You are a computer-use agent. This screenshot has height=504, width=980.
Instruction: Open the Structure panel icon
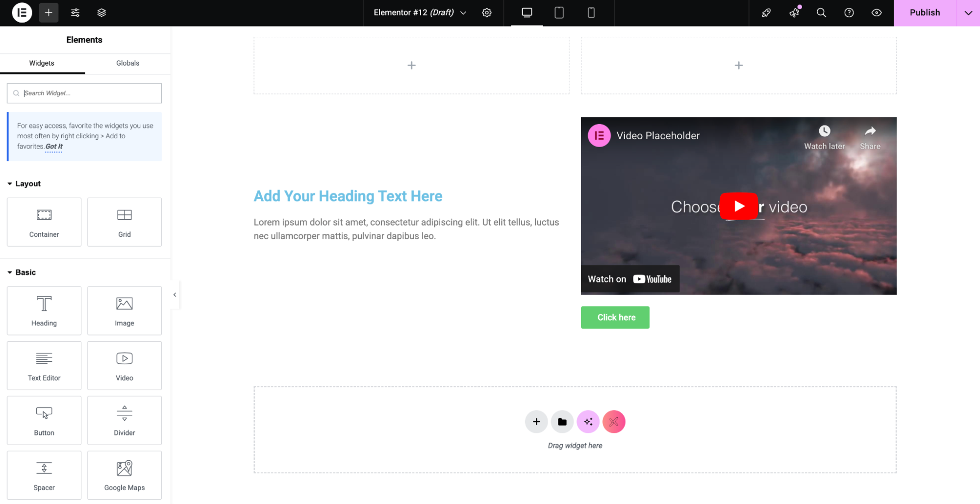pyautogui.click(x=101, y=13)
